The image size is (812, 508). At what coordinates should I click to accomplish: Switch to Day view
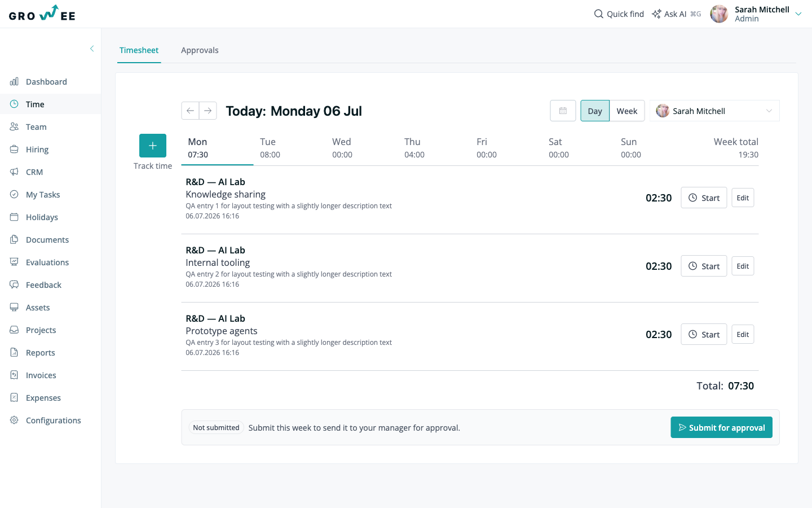[595, 111]
